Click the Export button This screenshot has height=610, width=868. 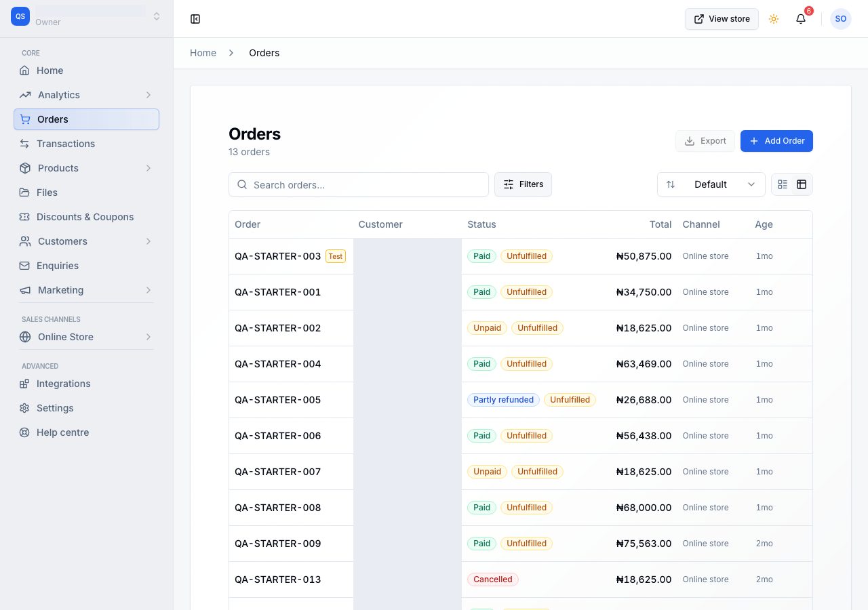click(705, 141)
